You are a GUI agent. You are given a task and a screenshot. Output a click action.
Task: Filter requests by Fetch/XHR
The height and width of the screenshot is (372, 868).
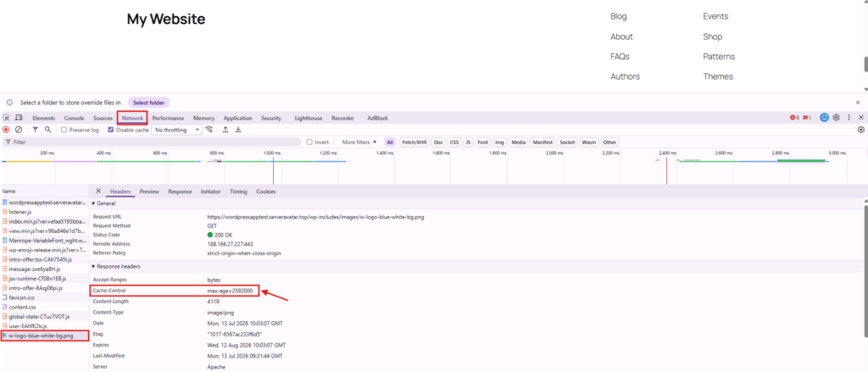coord(414,142)
